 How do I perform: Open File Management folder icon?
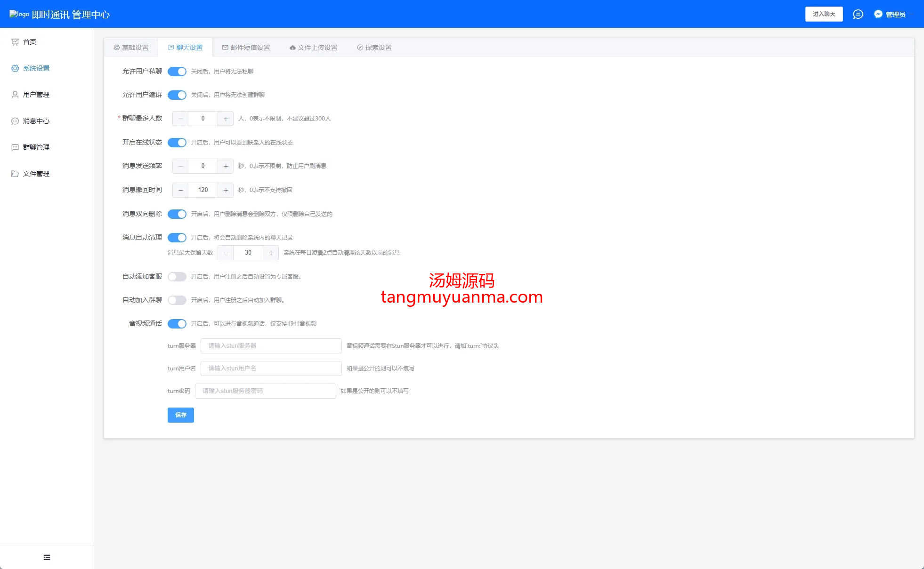(x=15, y=174)
